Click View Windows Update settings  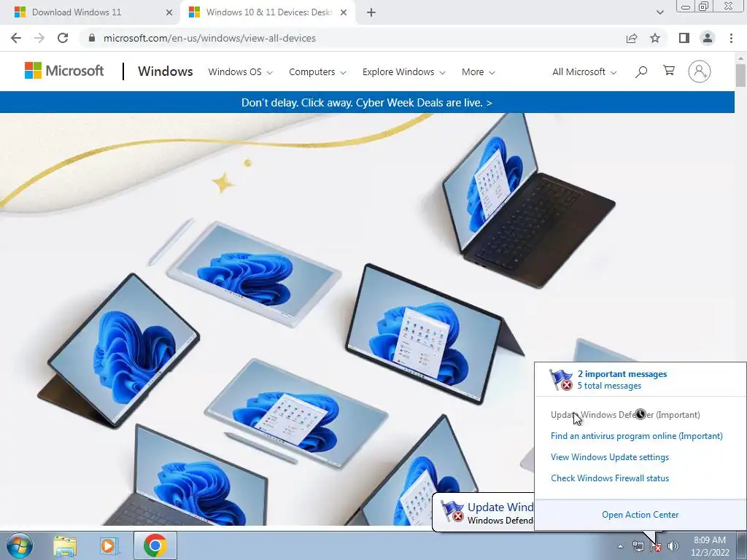coord(610,457)
